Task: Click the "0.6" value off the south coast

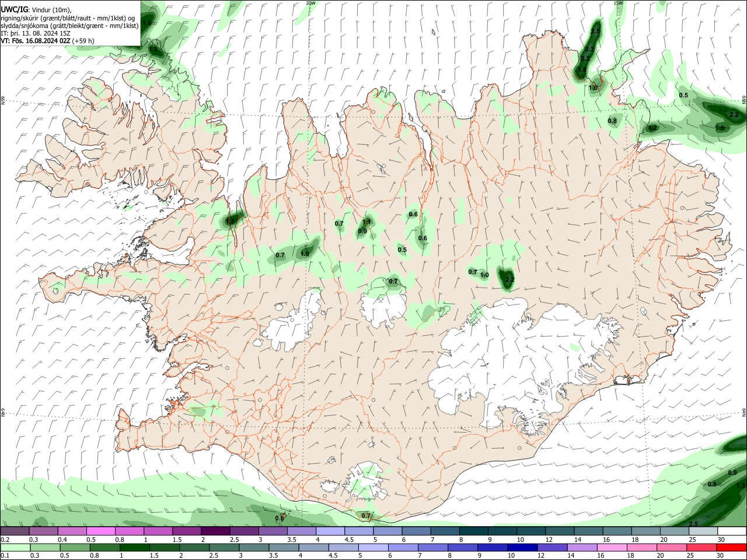Action: 280,518
